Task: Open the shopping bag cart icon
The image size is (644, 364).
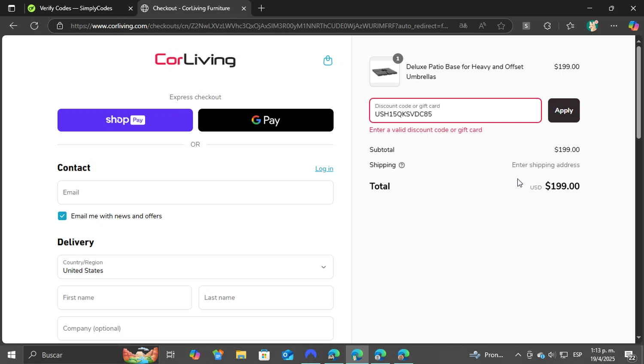Action: click(328, 61)
